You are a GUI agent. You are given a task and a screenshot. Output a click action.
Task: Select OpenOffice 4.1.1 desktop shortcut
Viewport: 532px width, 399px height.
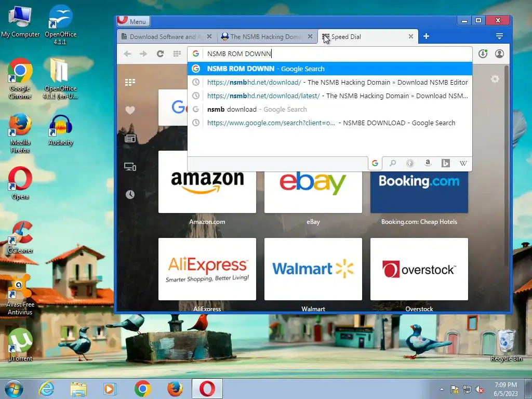coord(60,25)
